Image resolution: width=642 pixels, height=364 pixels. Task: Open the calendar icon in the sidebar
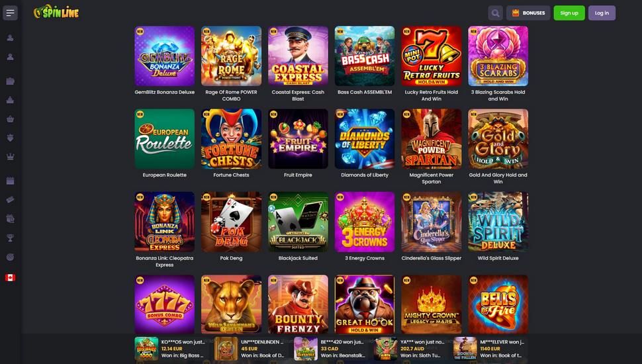10,181
